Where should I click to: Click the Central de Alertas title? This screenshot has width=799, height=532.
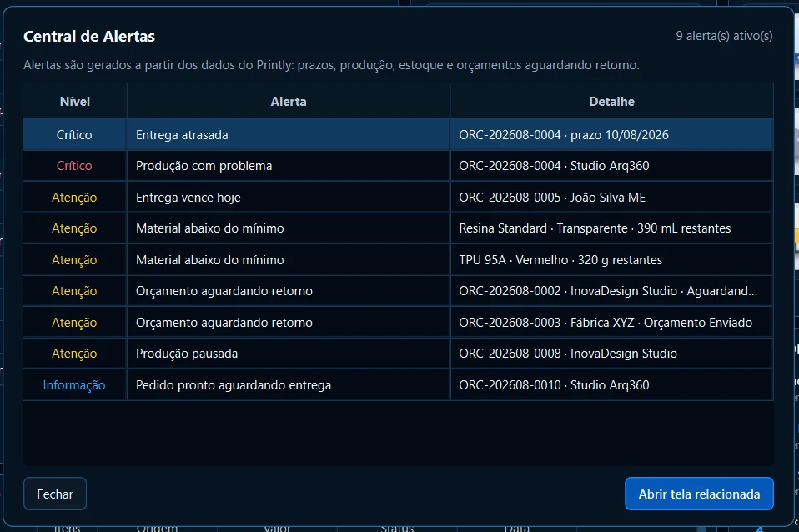[x=89, y=36]
